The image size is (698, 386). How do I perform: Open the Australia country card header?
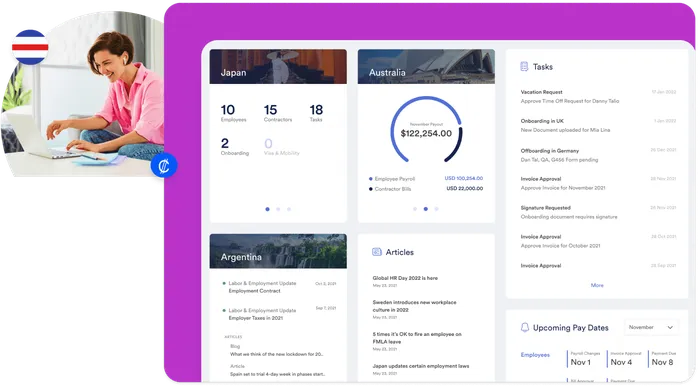(x=426, y=67)
